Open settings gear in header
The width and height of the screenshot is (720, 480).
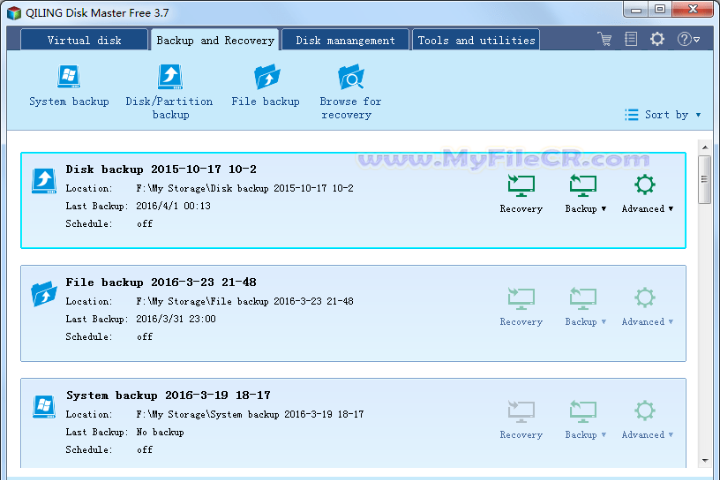point(657,39)
